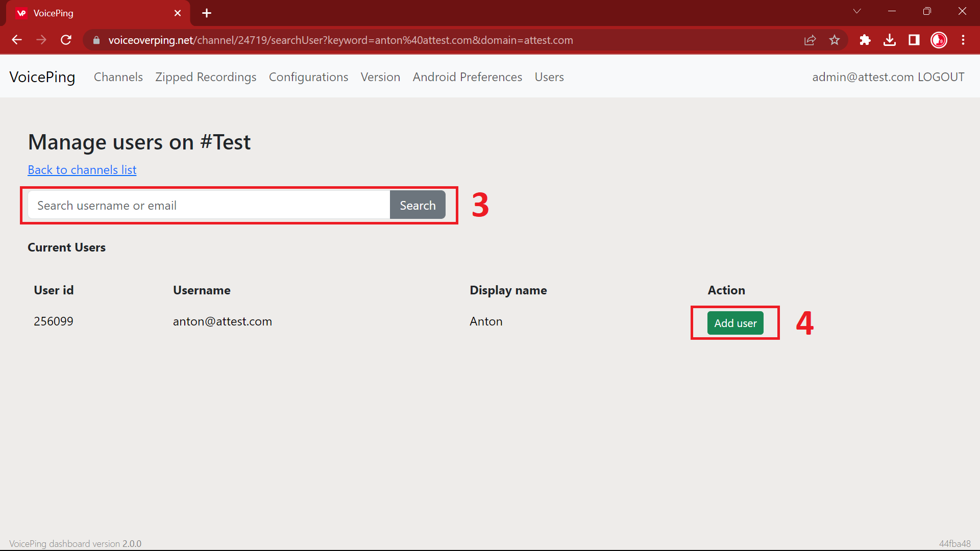Click the share page icon
This screenshot has width=980, height=551.
click(x=810, y=40)
